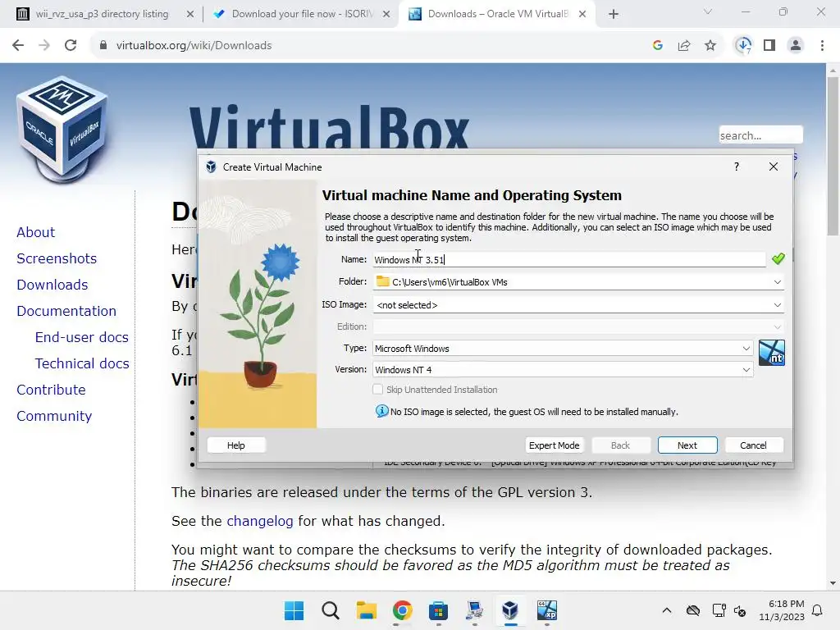This screenshot has width=840, height=630.
Task: Open the Downloads sidebar link
Action: pos(52,285)
